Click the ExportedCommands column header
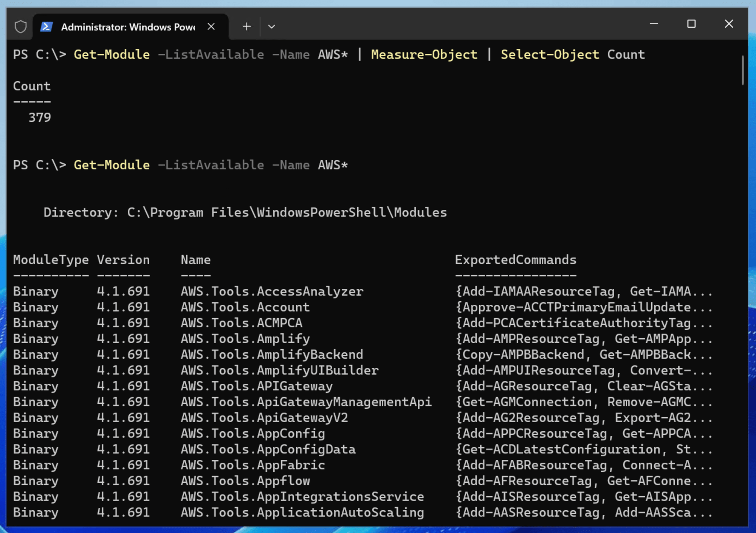Screen dimensions: 756x533 [516, 260]
